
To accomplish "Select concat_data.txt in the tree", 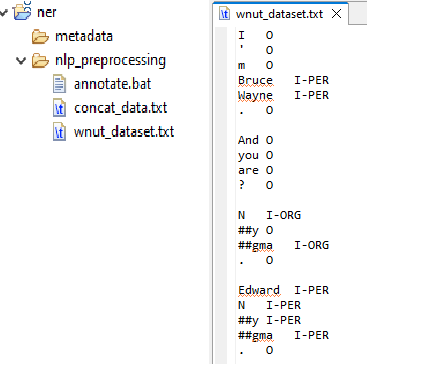I will click(x=120, y=108).
